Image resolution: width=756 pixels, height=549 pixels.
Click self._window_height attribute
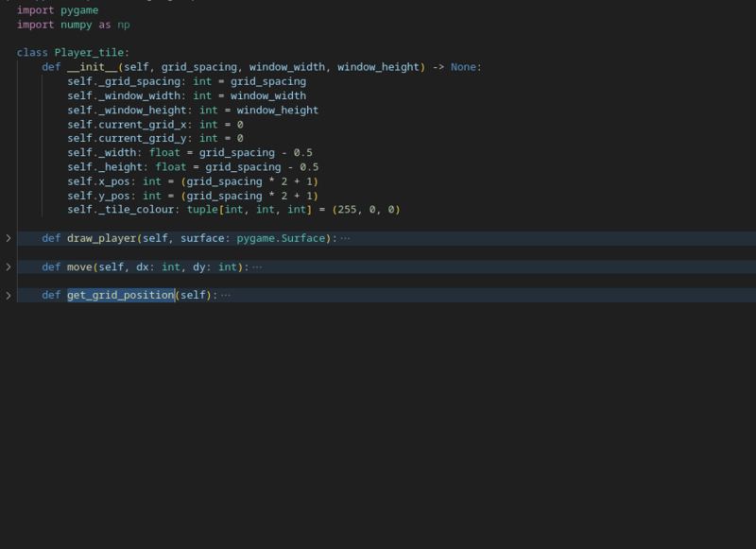[x=128, y=111]
